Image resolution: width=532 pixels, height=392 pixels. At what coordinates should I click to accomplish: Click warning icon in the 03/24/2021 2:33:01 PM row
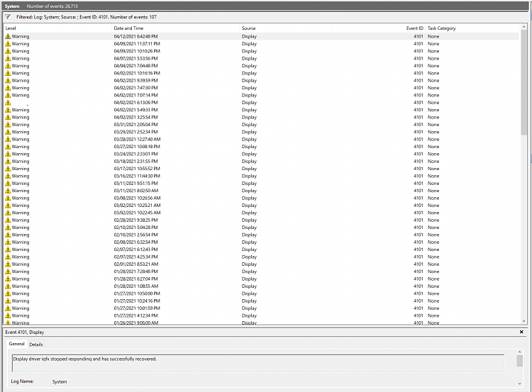[x=8, y=154]
